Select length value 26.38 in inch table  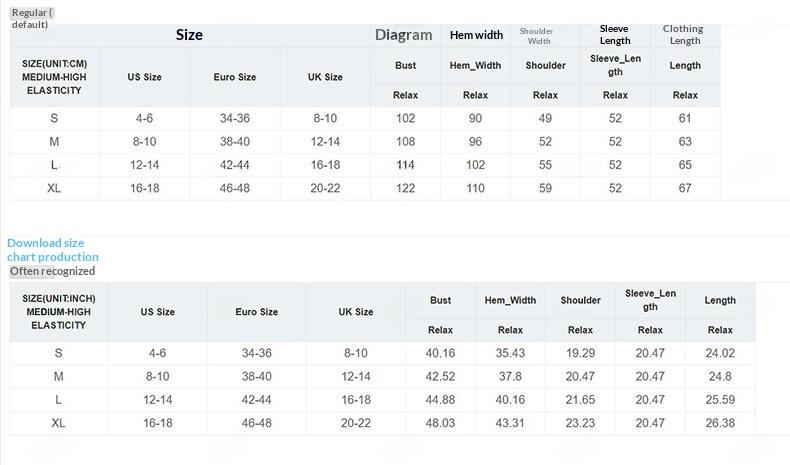click(x=720, y=423)
